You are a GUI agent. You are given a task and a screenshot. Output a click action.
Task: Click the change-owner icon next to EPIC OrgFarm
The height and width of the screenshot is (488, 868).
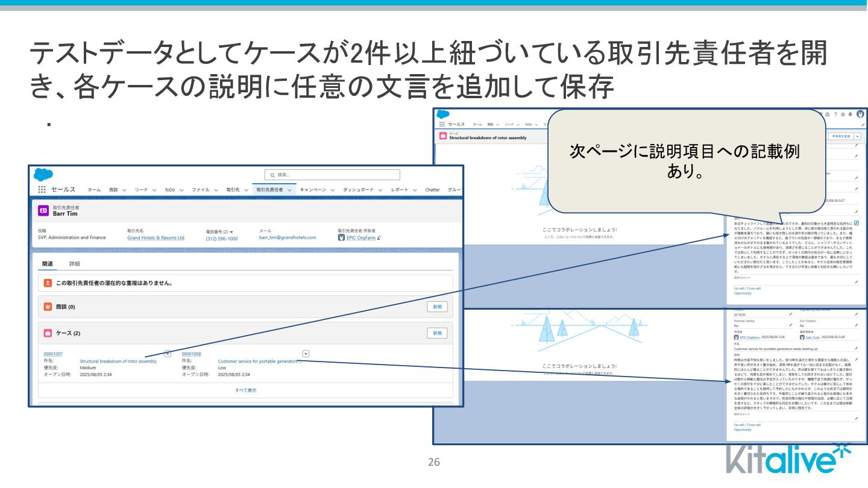[379, 237]
